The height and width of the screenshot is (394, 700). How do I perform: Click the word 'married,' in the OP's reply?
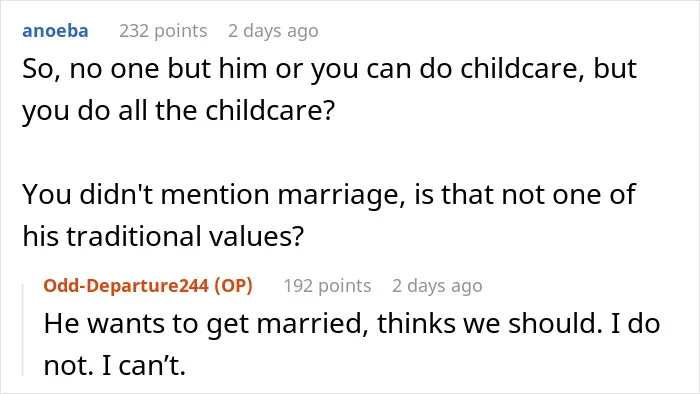pos(312,324)
